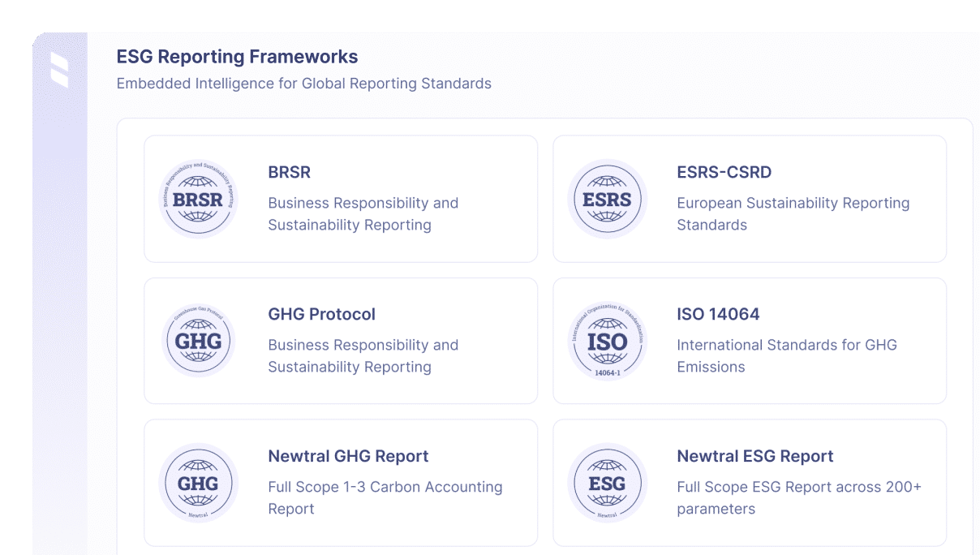The width and height of the screenshot is (980, 555).
Task: Click 'International Standards for GHG Emissions' description
Action: coord(787,356)
